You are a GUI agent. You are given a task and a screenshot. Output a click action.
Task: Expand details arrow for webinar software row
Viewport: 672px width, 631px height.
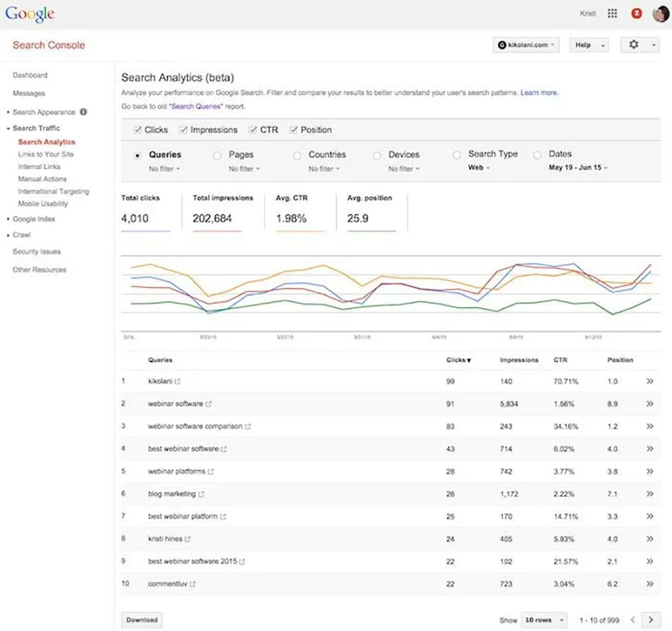649,404
